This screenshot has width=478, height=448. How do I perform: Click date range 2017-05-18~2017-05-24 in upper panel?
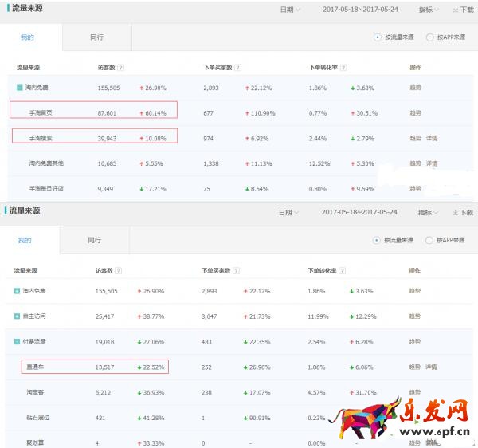point(360,10)
